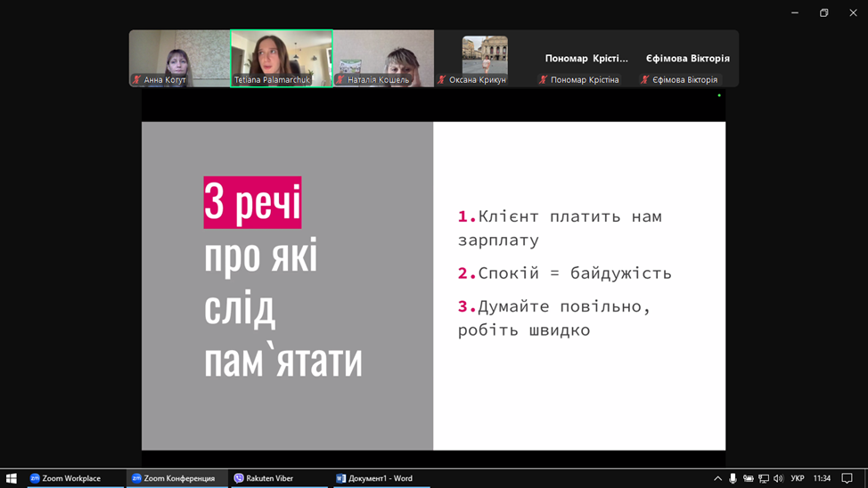Open the network status tray icon
868x488 pixels.
764,478
